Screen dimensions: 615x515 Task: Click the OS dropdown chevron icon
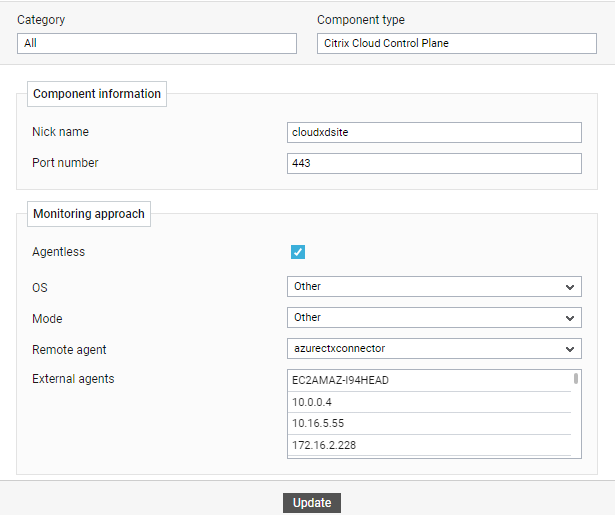coord(570,287)
